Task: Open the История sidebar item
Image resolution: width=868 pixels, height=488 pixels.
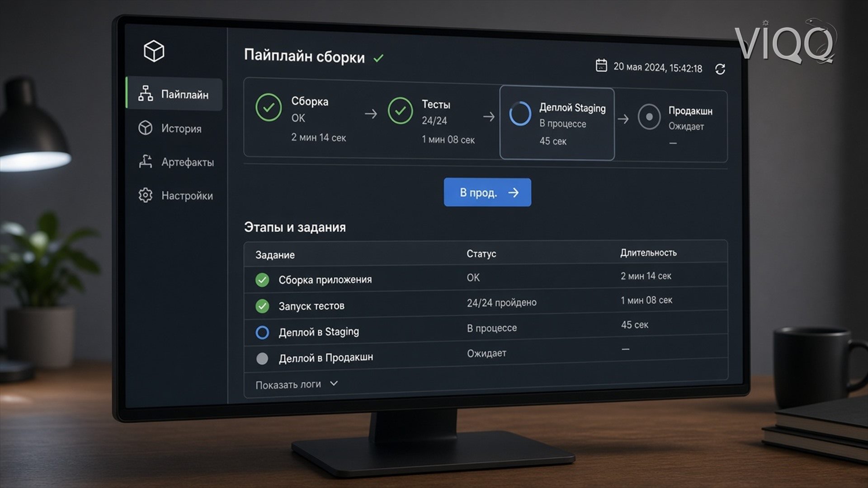Action: (170, 128)
